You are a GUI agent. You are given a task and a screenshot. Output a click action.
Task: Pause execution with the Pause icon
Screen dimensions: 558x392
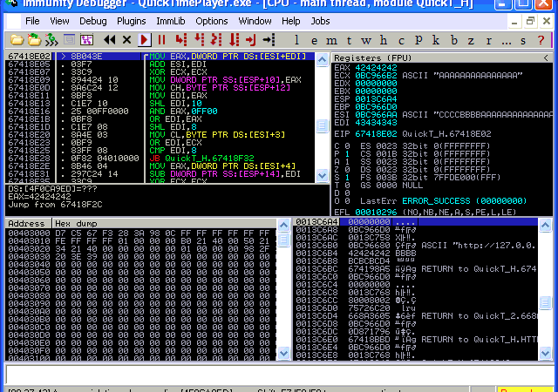point(161,39)
